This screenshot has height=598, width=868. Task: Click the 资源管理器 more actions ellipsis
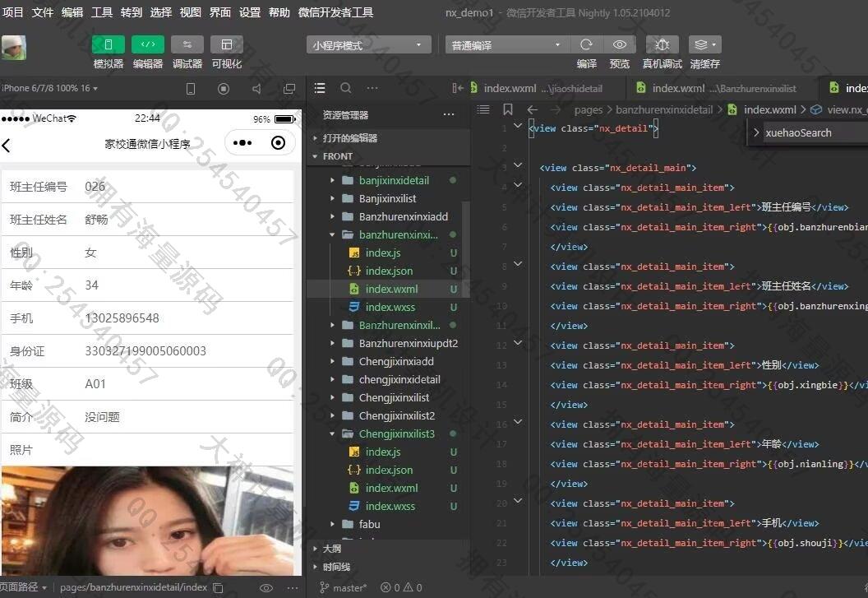pyautogui.click(x=449, y=114)
